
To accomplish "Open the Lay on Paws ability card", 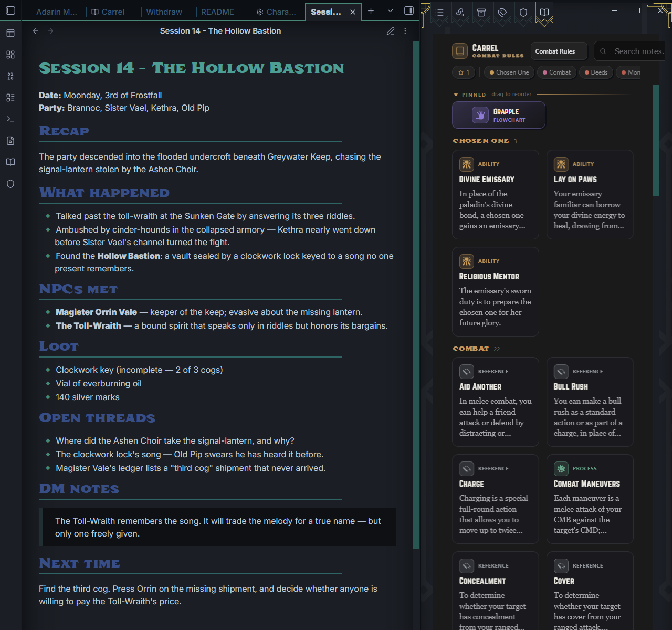I will pos(590,195).
